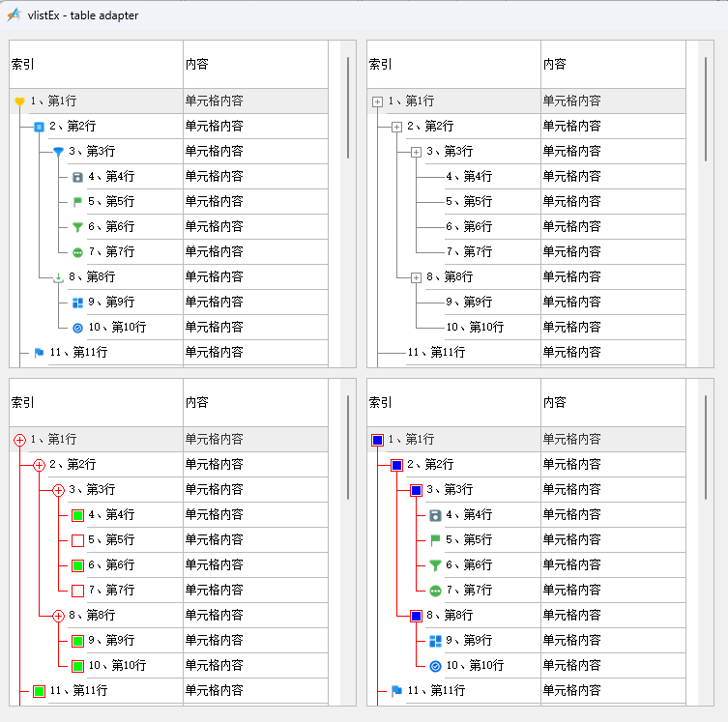Click save disk icon on row 4, top-left tree
728x722 pixels.
click(x=77, y=177)
